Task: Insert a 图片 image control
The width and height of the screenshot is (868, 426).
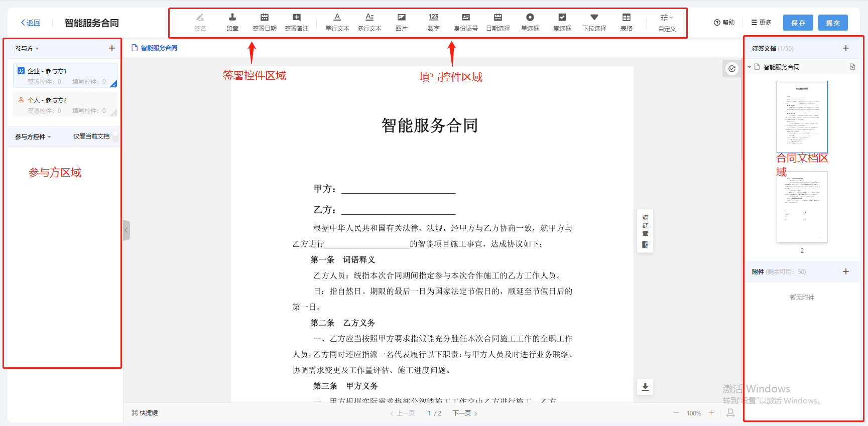Action: (401, 23)
